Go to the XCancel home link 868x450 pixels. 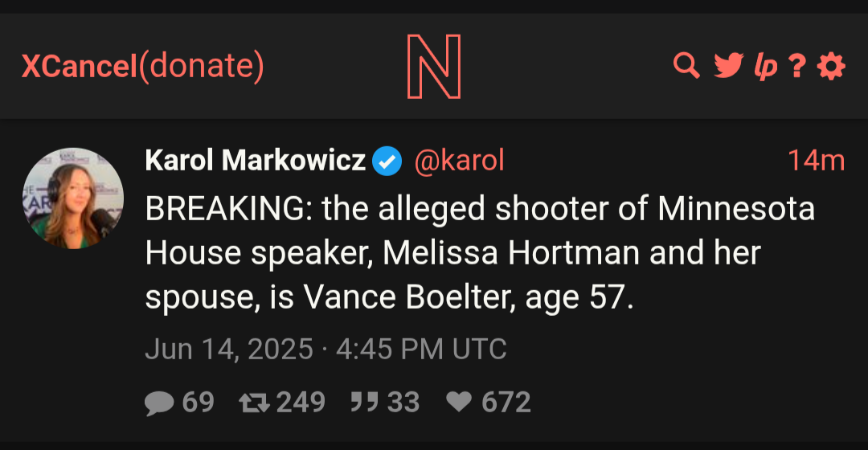click(79, 66)
